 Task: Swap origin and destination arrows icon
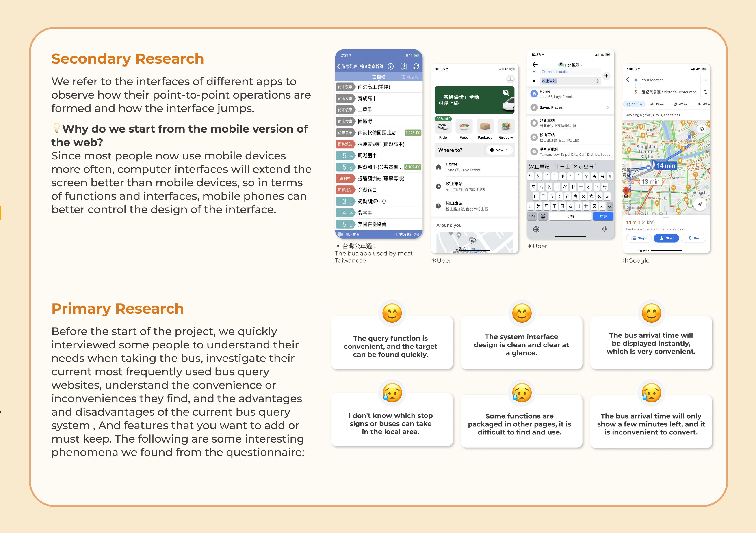(x=705, y=92)
